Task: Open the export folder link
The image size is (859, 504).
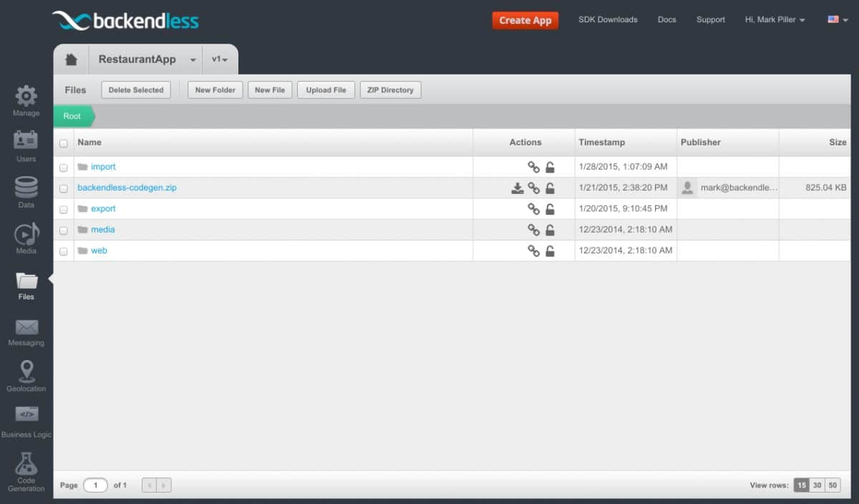Action: pyautogui.click(x=103, y=209)
